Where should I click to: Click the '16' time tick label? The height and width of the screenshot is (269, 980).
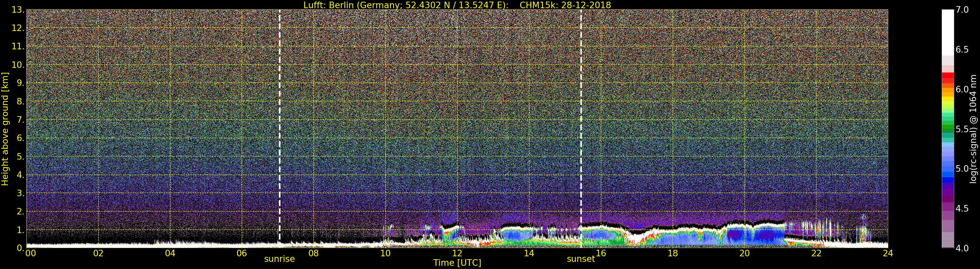click(x=601, y=253)
